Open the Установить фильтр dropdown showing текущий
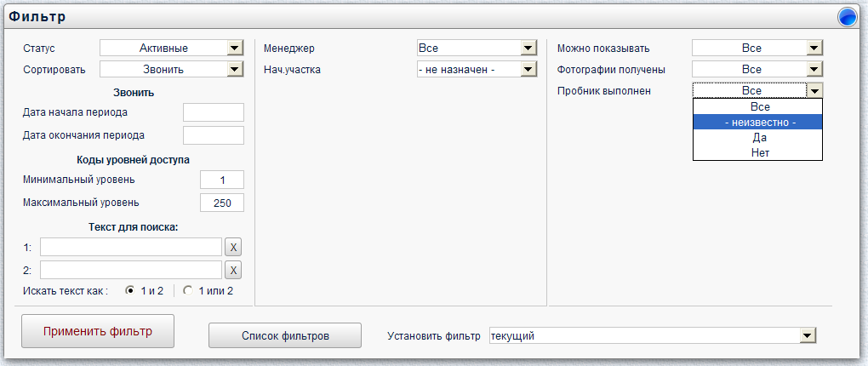The image size is (868, 366). click(654, 335)
